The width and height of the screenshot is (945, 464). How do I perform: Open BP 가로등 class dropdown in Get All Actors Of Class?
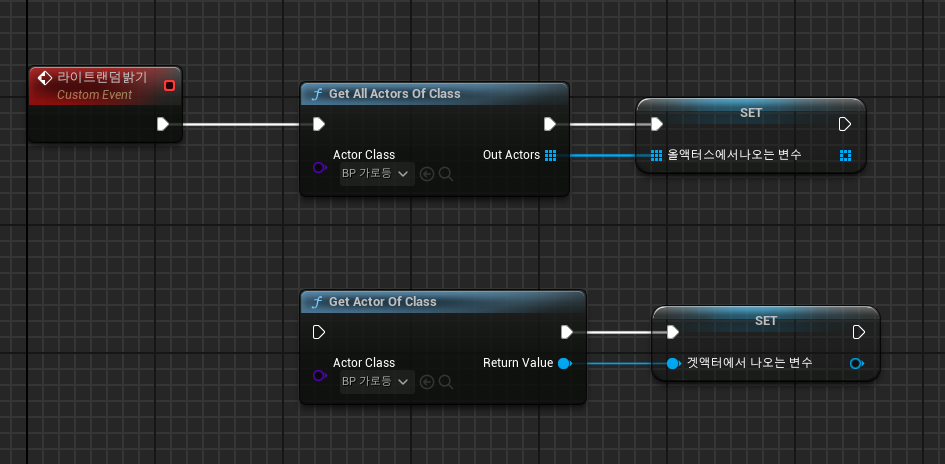click(377, 174)
